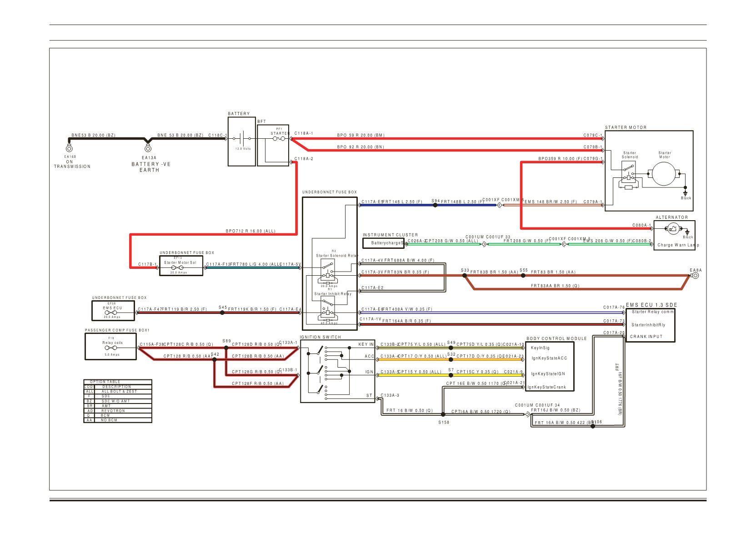The image size is (756, 535).
Task: Click the EA8A earth terminal symbol
Action: tap(695, 276)
